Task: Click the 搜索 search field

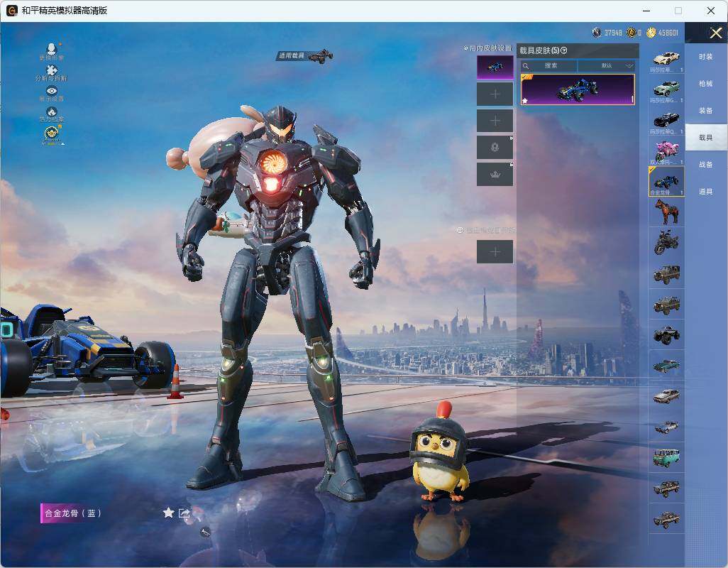Action: 548,65
